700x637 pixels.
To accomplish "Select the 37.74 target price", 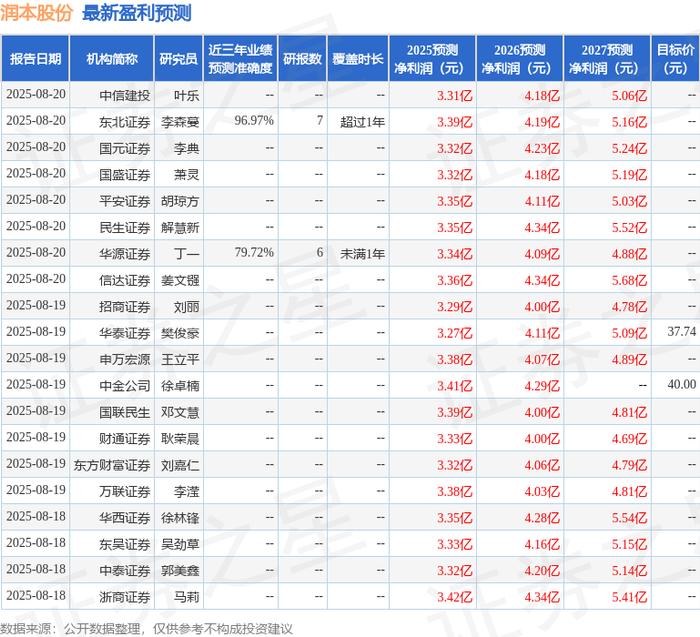I will tap(682, 331).
